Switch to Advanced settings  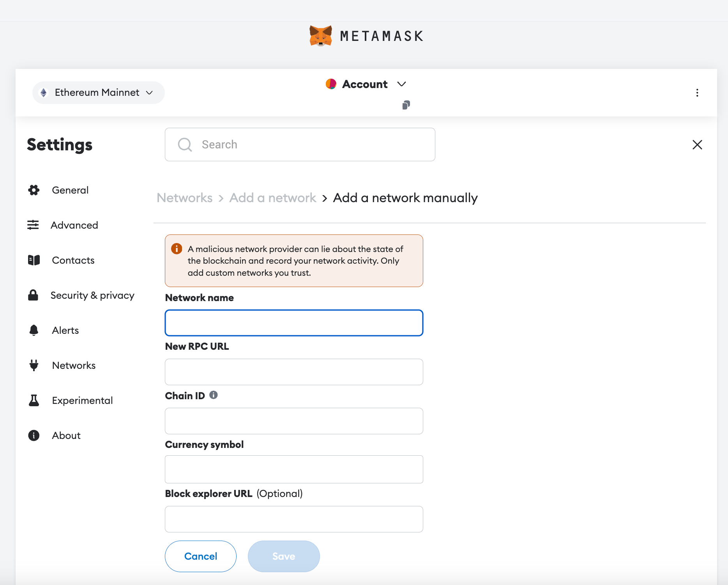point(74,225)
